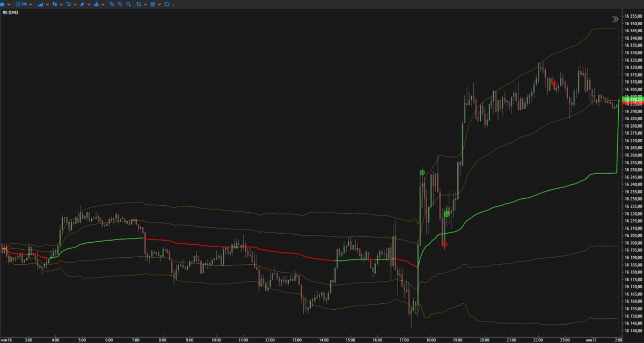Click the plain magnifier reset zoom icon

coord(128,4)
